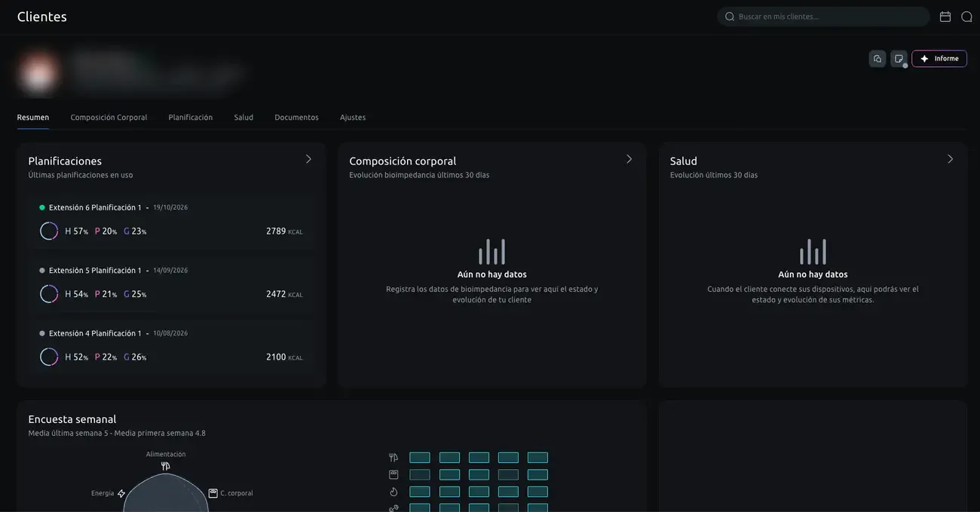The image size is (980, 512).
Task: Click 'Media última semana 5' subtitle
Action: coord(69,434)
